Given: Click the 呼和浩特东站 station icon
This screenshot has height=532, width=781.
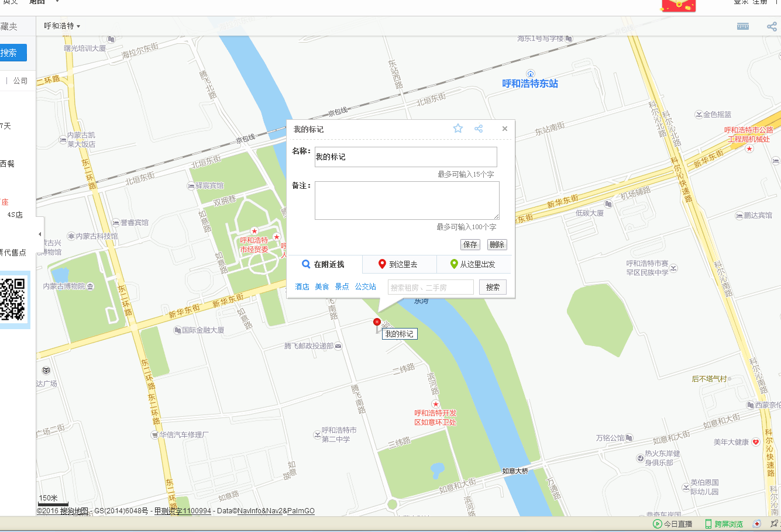Looking at the screenshot, I should (x=530, y=74).
